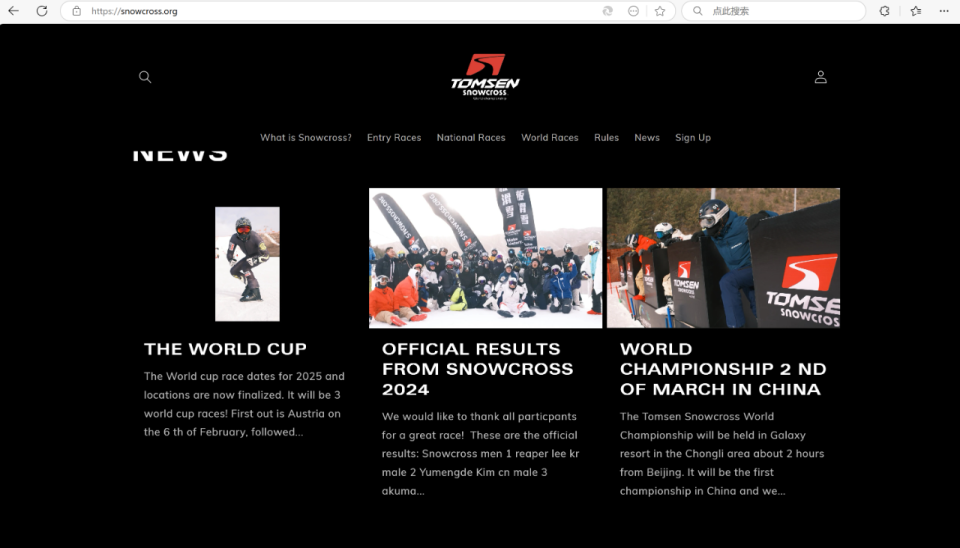Open the What is Snowcross? menu item

click(306, 138)
